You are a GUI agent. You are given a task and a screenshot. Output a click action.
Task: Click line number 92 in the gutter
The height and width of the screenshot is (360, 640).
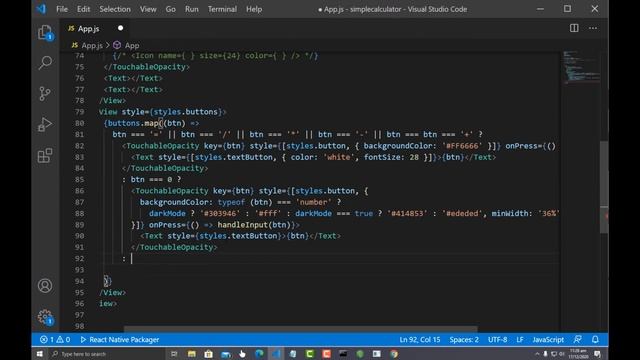(x=80, y=259)
